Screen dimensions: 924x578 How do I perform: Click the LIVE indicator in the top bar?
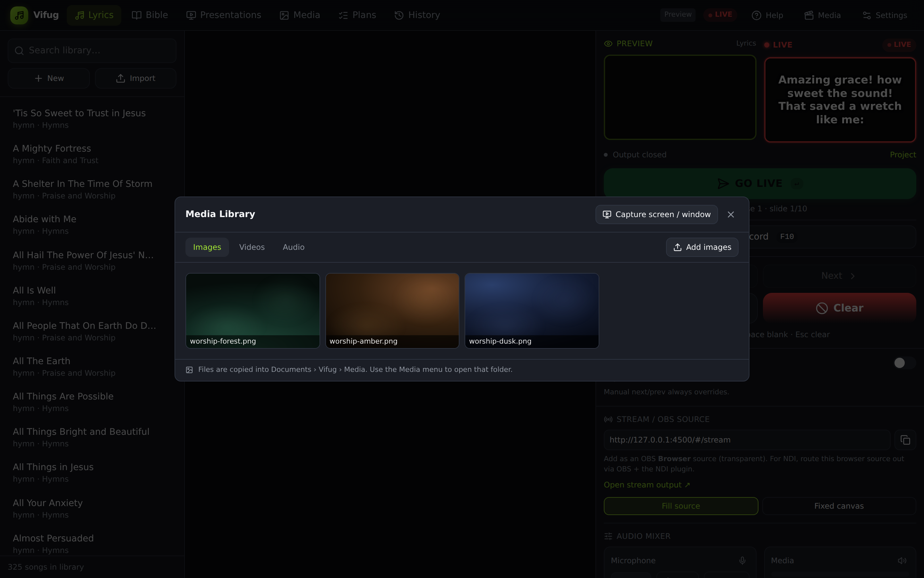(x=720, y=14)
